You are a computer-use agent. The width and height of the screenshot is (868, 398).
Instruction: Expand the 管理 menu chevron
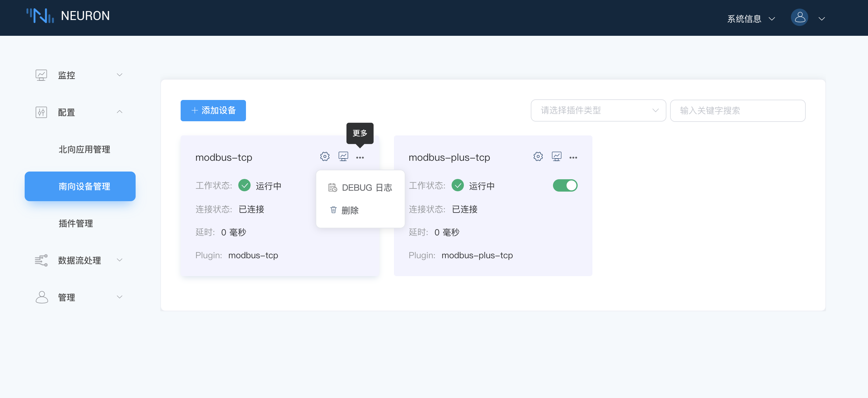119,297
